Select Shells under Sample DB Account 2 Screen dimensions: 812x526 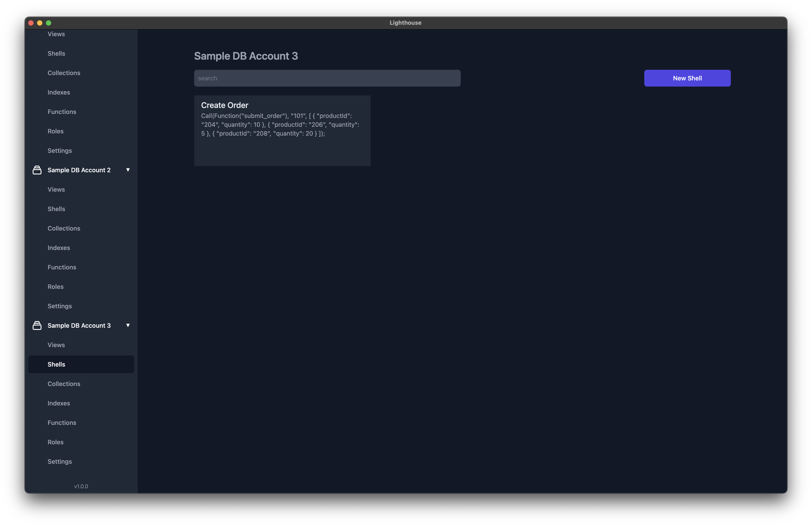(56, 208)
